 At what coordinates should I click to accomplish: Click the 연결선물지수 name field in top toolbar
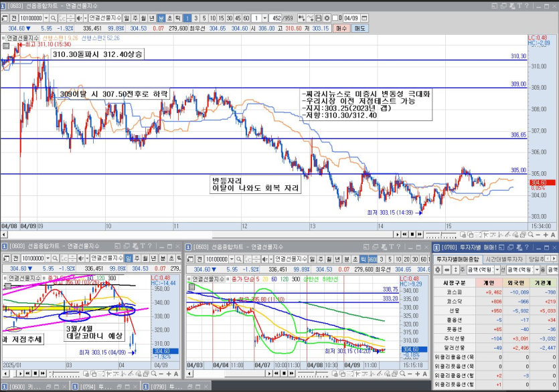tap(105, 18)
